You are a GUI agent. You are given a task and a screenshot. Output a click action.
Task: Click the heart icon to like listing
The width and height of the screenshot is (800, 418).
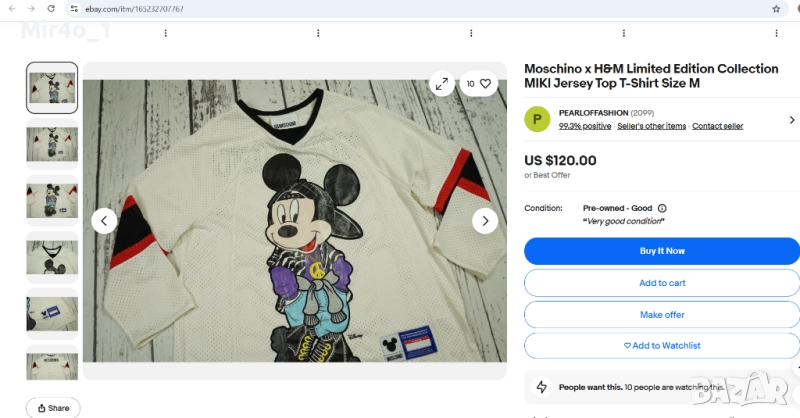pos(485,84)
